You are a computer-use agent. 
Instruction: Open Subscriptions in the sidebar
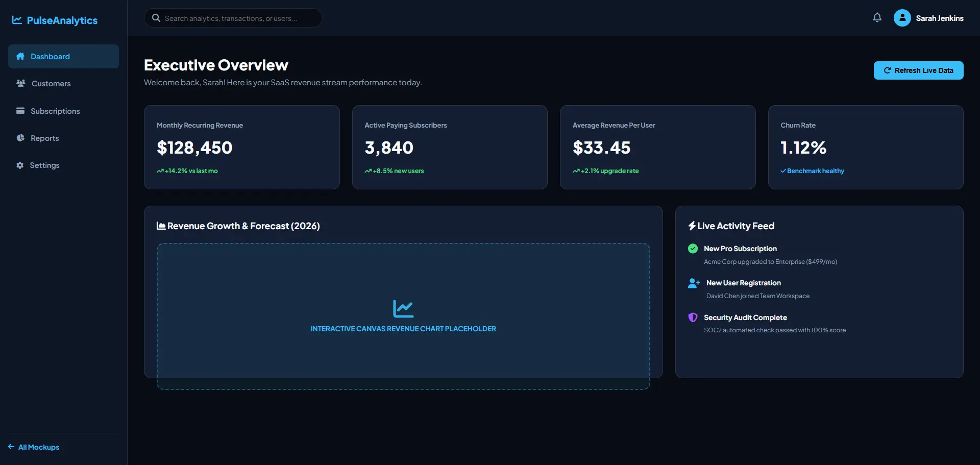pos(63,111)
